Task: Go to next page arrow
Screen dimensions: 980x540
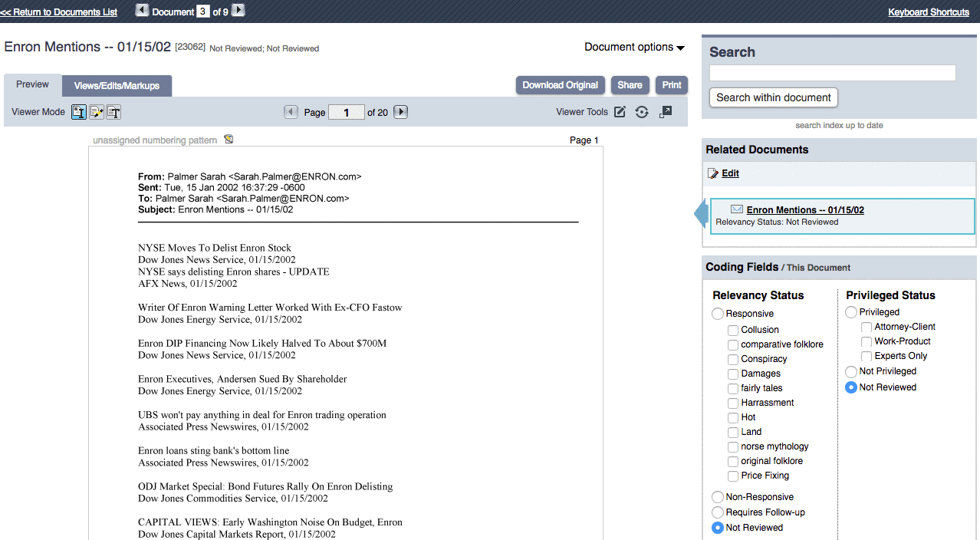Action: (x=400, y=112)
